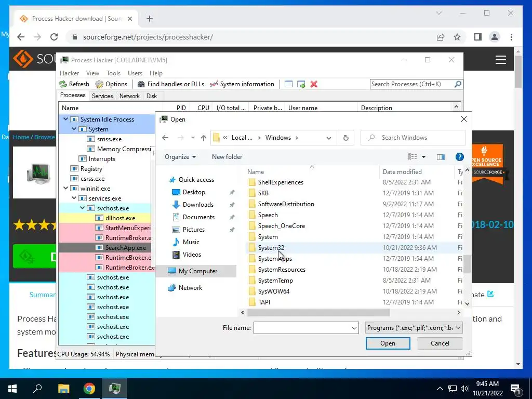Click the magnifier in Search Processes box
The image size is (532, 399).
point(458,84)
